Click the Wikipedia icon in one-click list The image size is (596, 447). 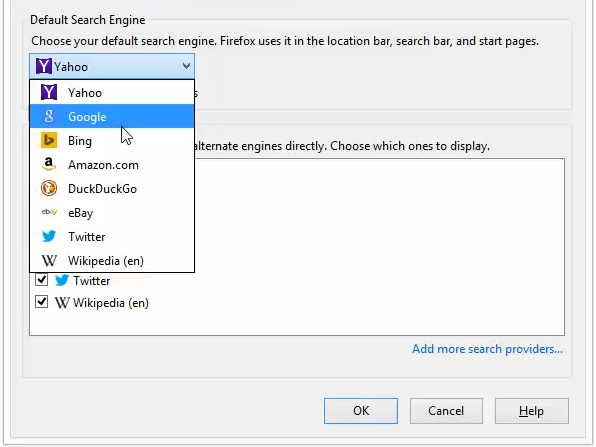point(62,303)
